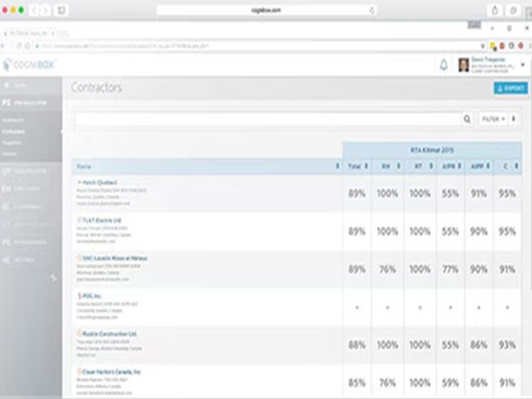Screen dimensions: 532x399
Task: Select Contractors in the sidebar submenu
Action: 13,131
